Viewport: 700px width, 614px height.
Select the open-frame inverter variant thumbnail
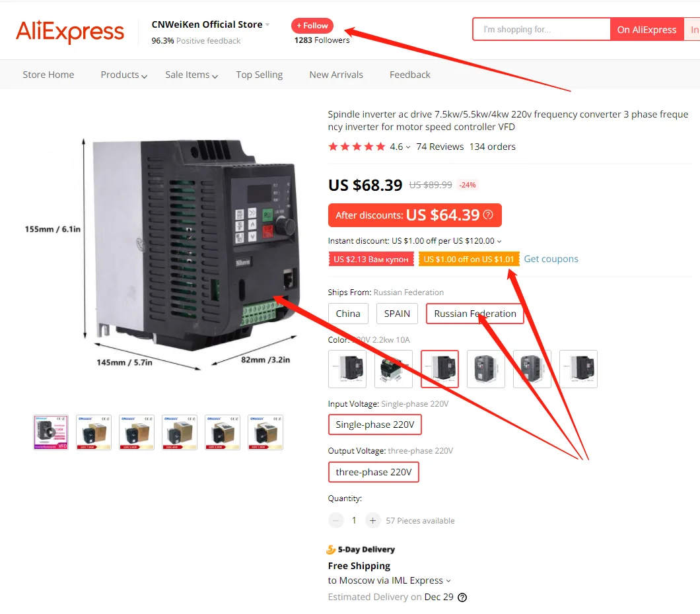pyautogui.click(x=394, y=369)
